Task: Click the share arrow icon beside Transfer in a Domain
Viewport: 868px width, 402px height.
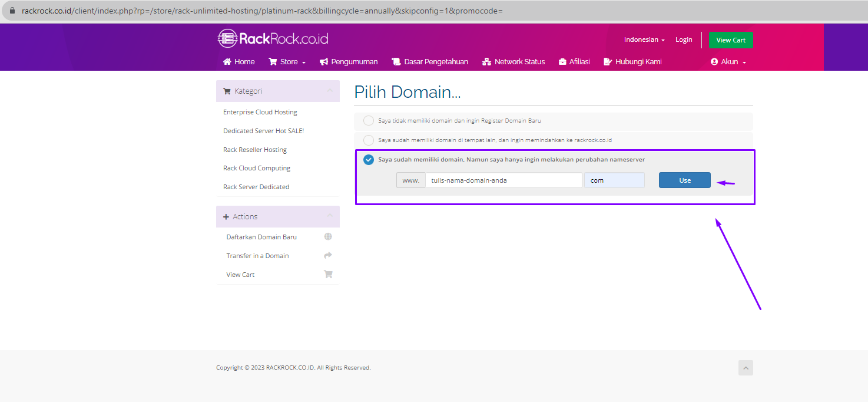Action: point(328,256)
